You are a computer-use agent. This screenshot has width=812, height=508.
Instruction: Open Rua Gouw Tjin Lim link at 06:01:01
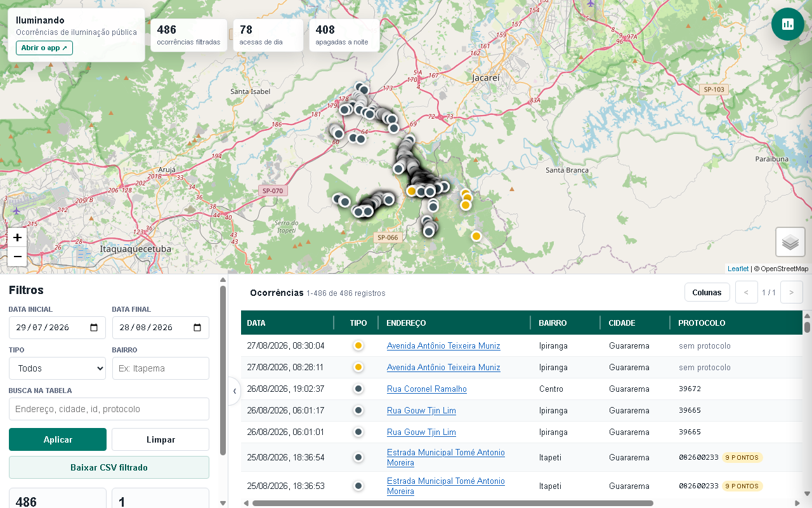click(421, 432)
